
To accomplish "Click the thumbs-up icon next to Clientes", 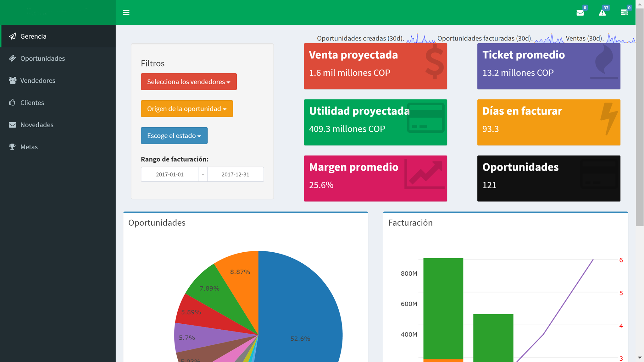I will click(13, 102).
